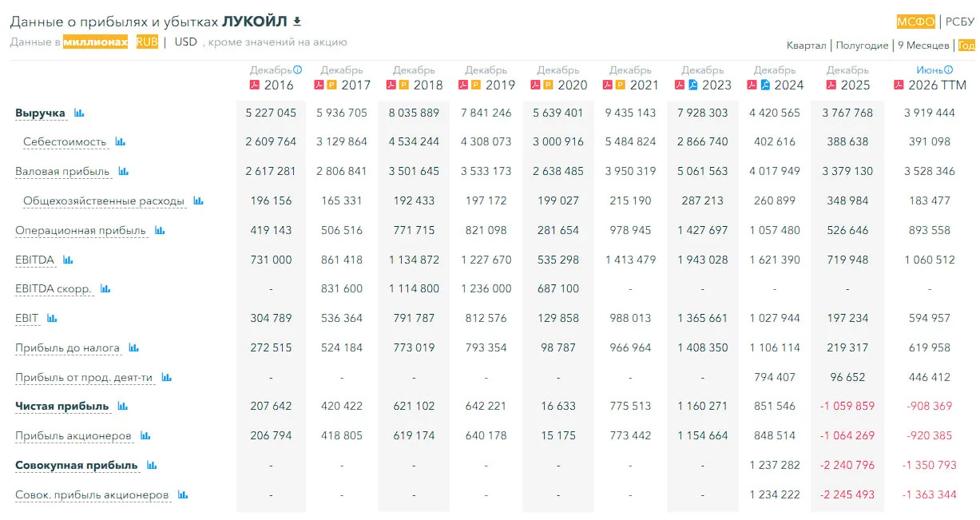Screen dimensions: 980x520
Task: Switch period to Квартал
Action: click(x=807, y=46)
